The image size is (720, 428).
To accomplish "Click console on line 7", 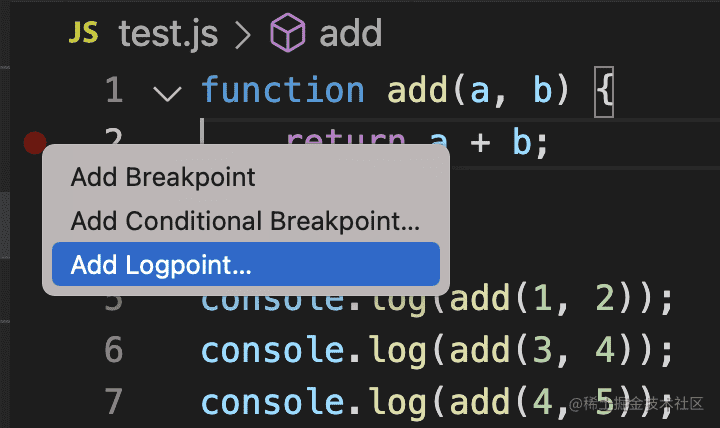I will [x=273, y=402].
